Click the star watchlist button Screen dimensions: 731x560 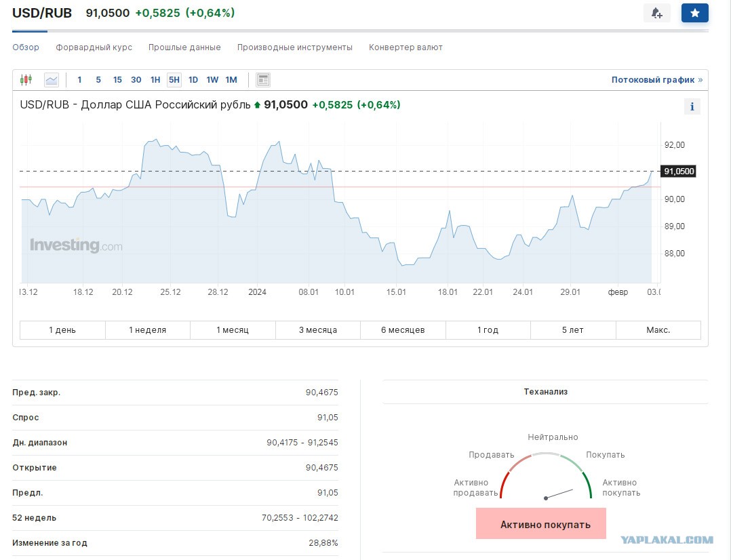click(x=694, y=13)
